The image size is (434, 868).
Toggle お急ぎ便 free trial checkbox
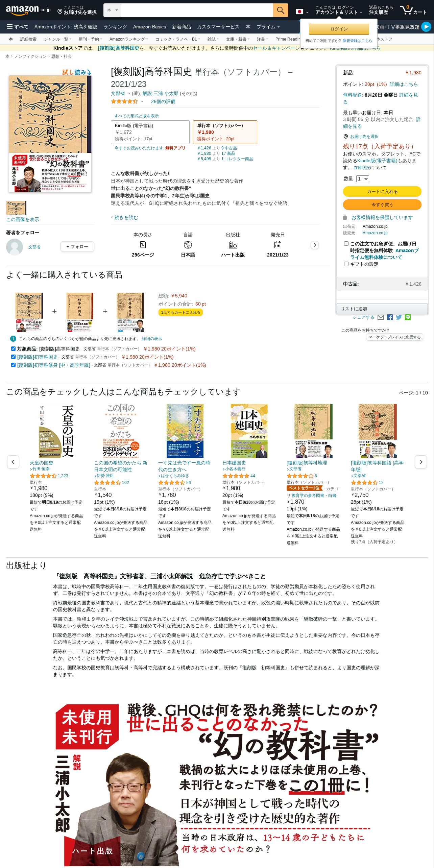(x=346, y=243)
